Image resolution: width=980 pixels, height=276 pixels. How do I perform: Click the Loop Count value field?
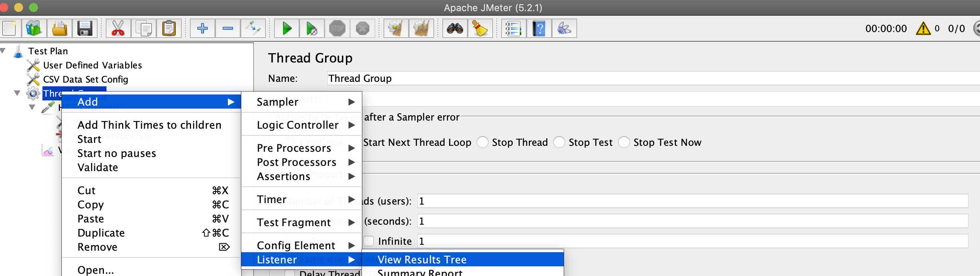click(693, 241)
